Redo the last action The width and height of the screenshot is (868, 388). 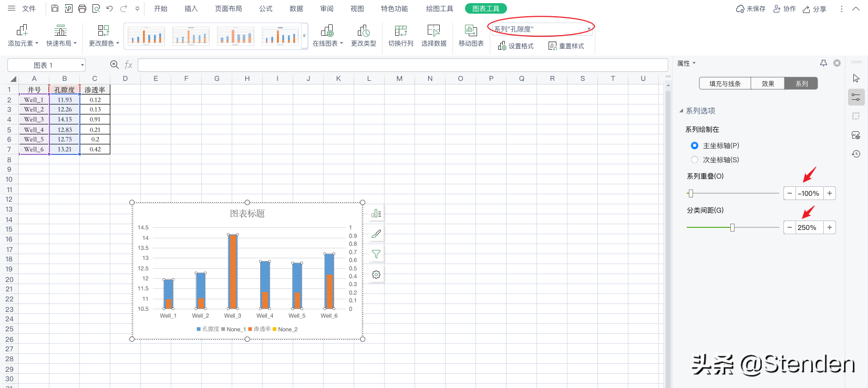coord(123,8)
